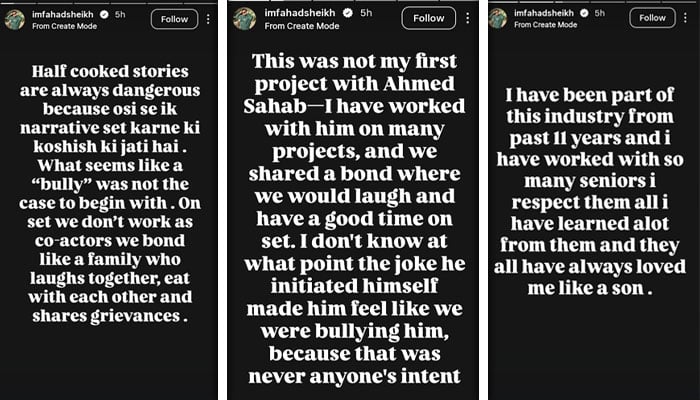The height and width of the screenshot is (400, 700).
Task: Click verified badge on '11 years' story
Action: (584, 13)
